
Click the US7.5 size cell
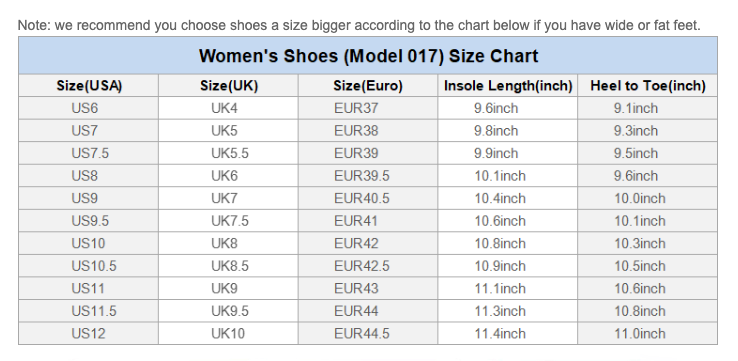[90, 153]
